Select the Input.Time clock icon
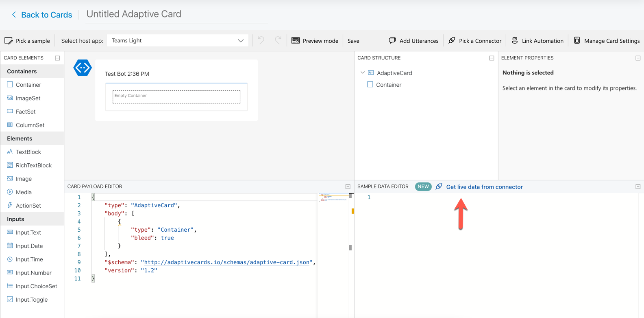644x318 pixels. [x=10, y=259]
